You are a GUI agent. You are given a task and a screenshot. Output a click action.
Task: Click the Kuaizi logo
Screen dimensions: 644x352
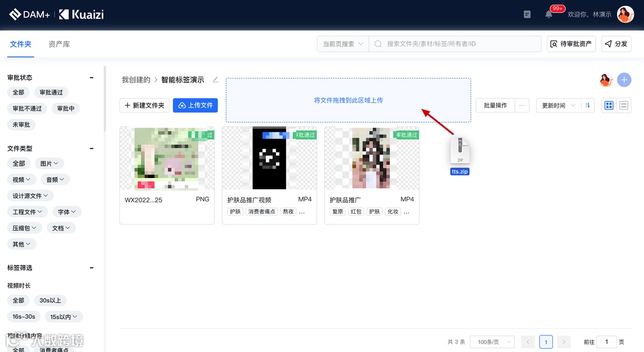pos(81,14)
